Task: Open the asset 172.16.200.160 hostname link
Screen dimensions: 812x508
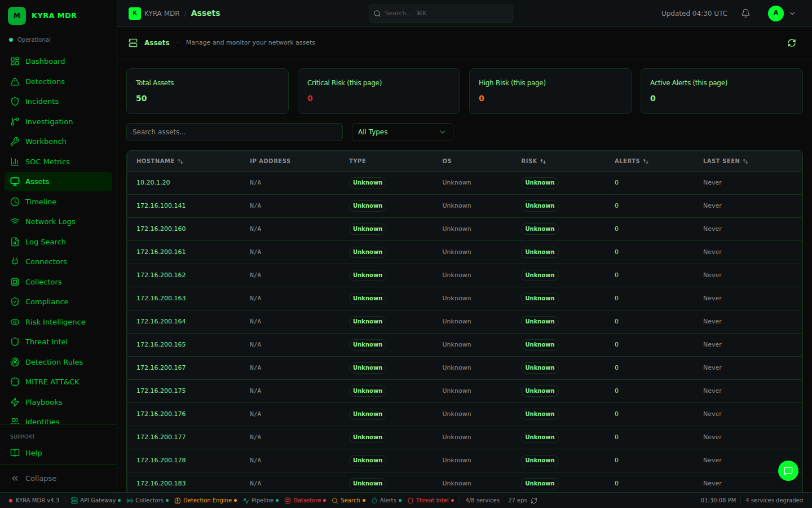Action: click(x=161, y=229)
